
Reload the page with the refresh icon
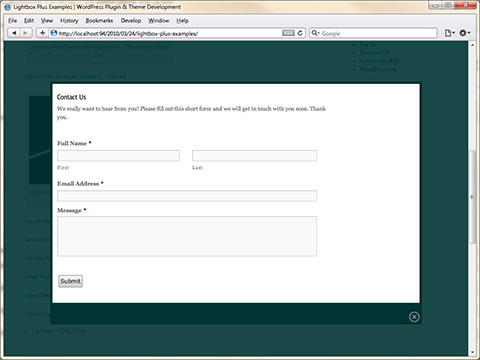click(x=300, y=33)
